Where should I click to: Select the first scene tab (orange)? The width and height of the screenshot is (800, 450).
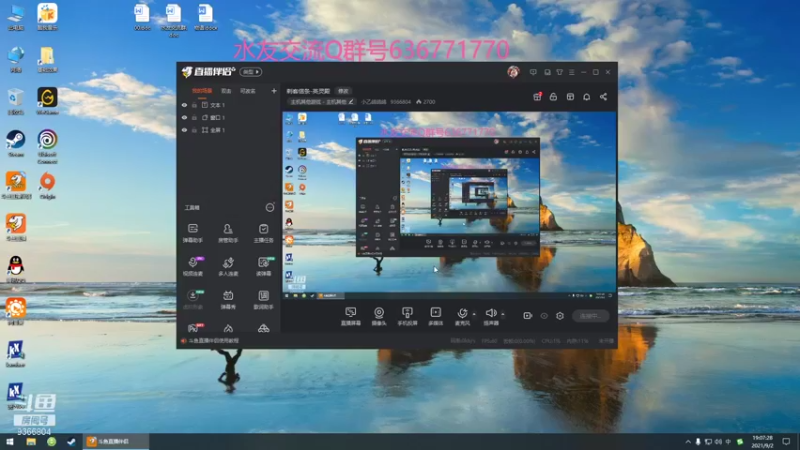tap(202, 91)
